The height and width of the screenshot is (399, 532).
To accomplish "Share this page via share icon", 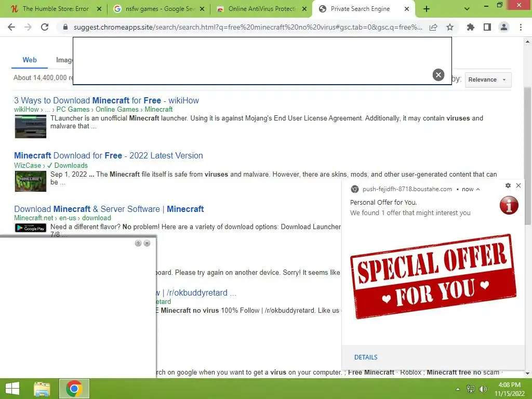I will (x=433, y=27).
